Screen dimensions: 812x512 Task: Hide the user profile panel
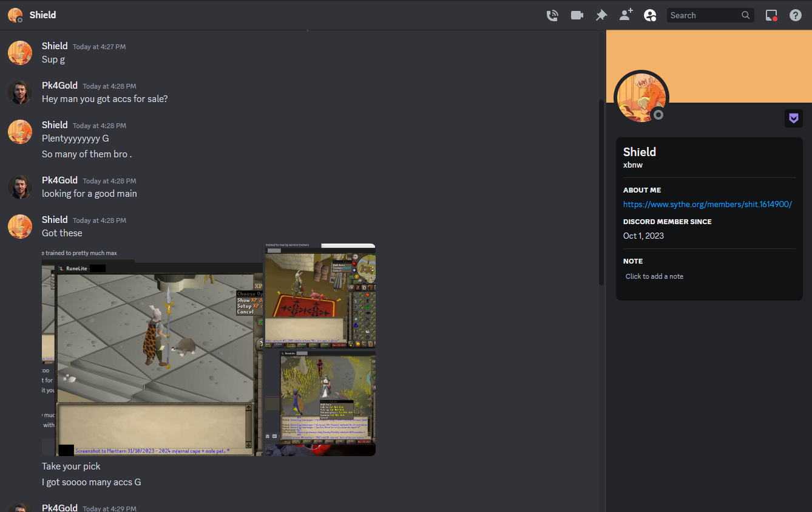650,15
